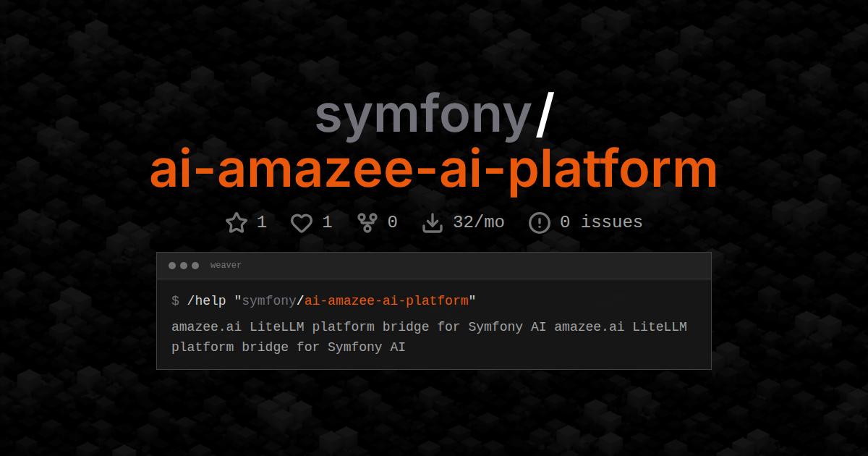Screen dimensions: 868x456
Task: Click the "32/mo" downloads count
Action: click(479, 222)
